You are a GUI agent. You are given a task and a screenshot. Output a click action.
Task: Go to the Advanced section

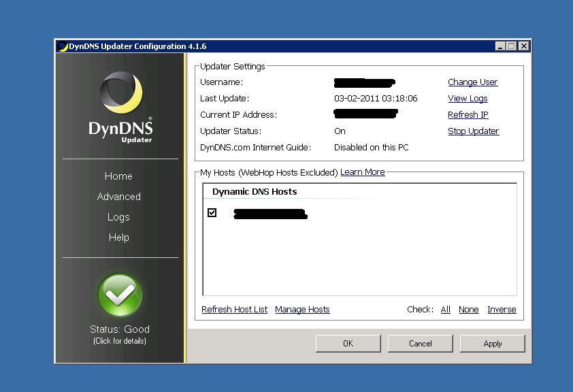[x=119, y=197]
